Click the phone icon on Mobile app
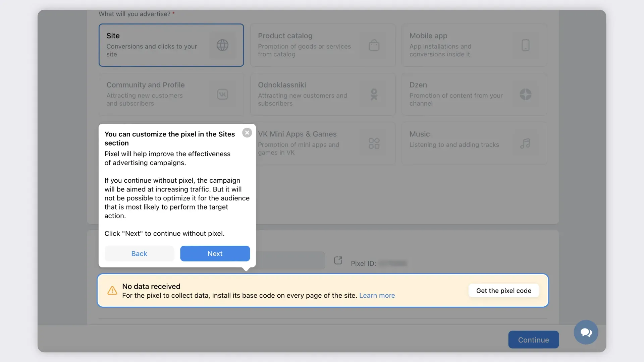This screenshot has width=644, height=362. [x=525, y=45]
